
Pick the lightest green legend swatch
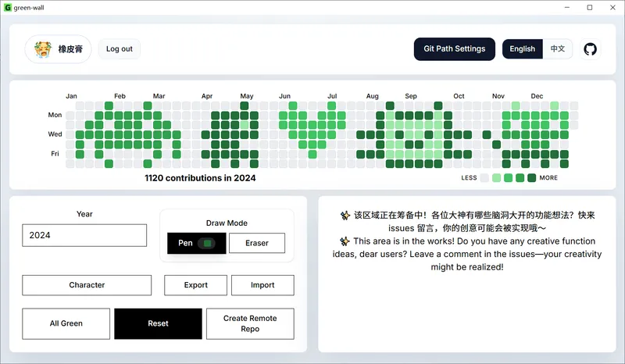496,178
